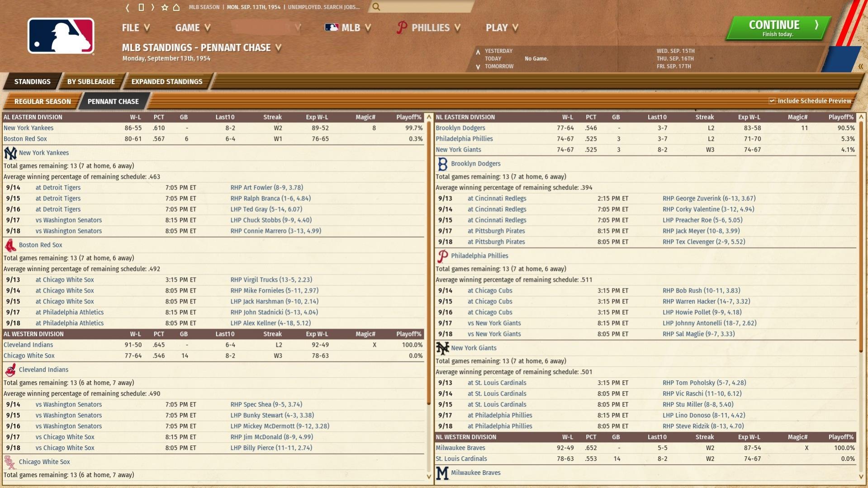The height and width of the screenshot is (488, 868).
Task: Click the Cleveland Indians team logo
Action: point(10,370)
